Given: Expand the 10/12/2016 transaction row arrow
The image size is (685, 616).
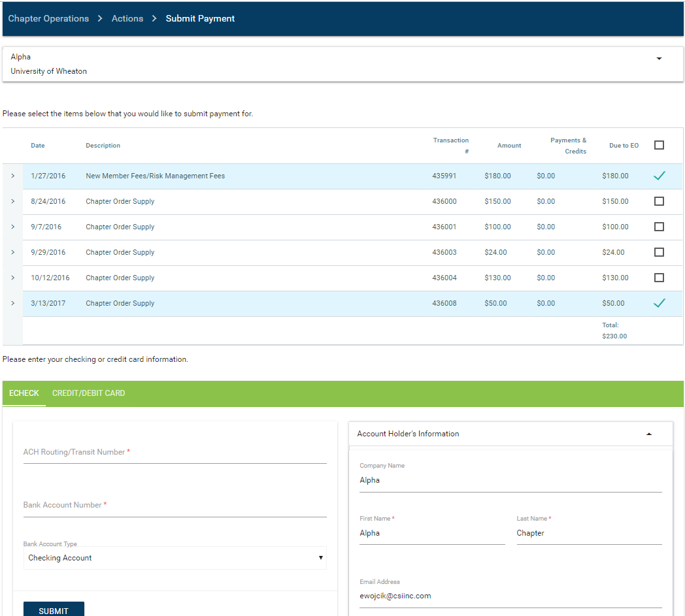Looking at the screenshot, I should (12, 278).
